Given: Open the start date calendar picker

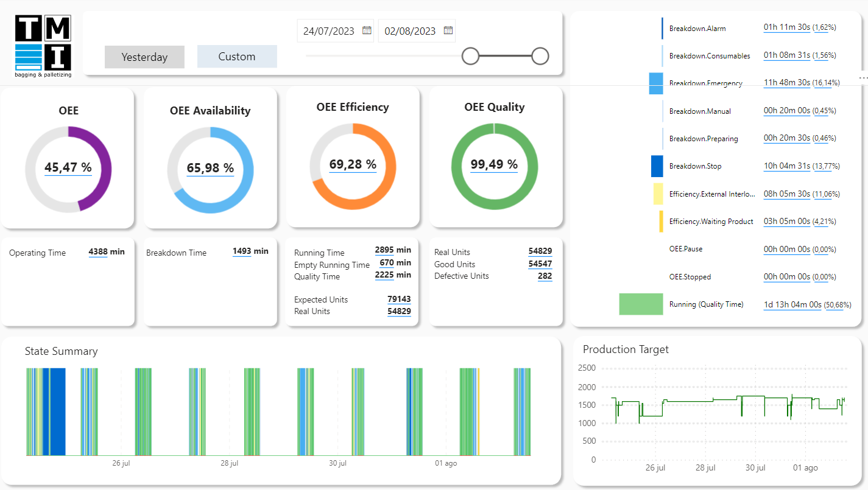Looking at the screenshot, I should (x=367, y=30).
